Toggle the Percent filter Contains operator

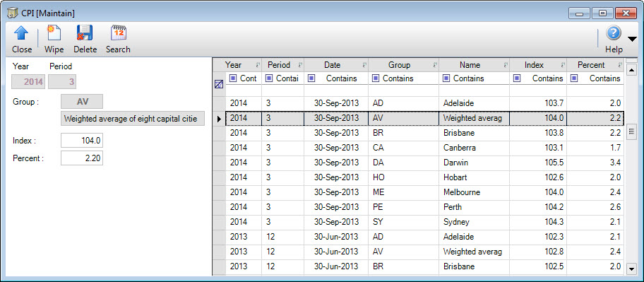(574, 78)
